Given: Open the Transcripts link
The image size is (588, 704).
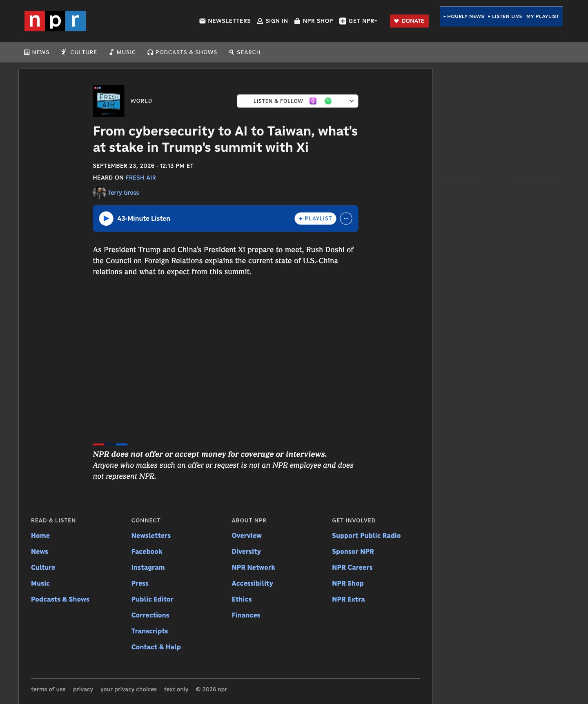Looking at the screenshot, I should point(150,631).
